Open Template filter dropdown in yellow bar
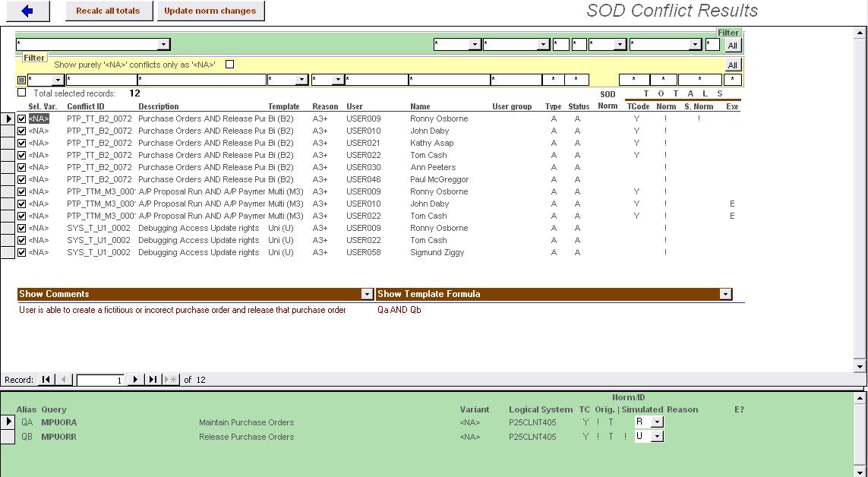Viewport: 868px width, 477px height. click(x=301, y=80)
